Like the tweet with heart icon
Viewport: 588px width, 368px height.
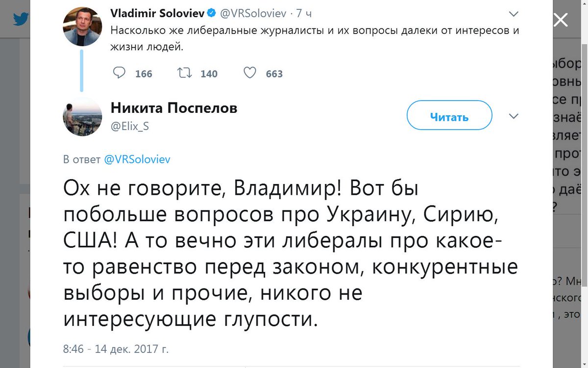coord(250,73)
